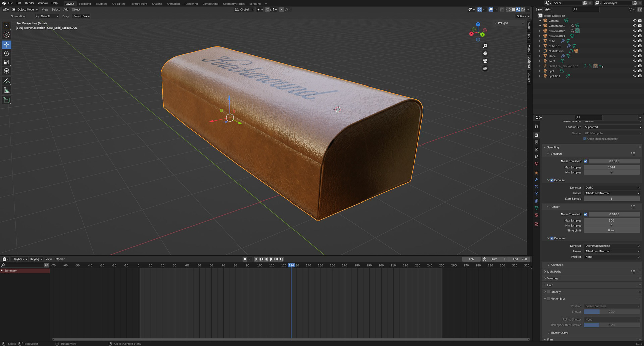Open the viewport Add menu
Viewport: 644px width, 346px height.
point(66,10)
